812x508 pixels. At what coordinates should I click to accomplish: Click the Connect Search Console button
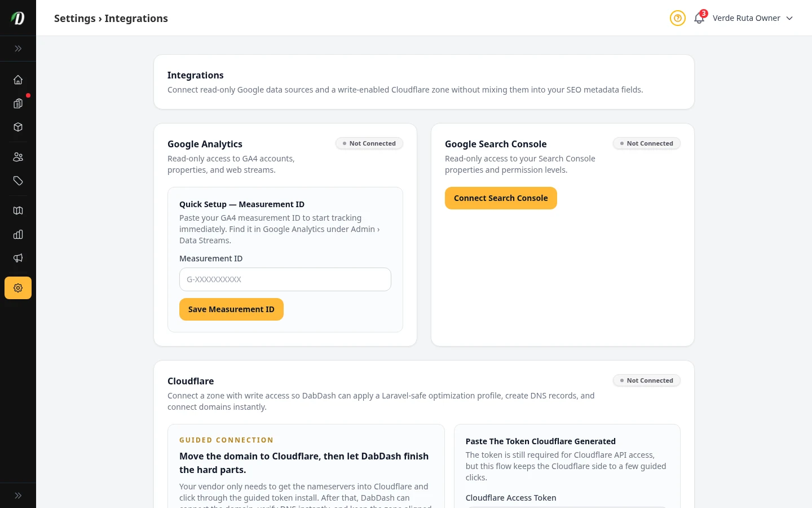click(501, 198)
